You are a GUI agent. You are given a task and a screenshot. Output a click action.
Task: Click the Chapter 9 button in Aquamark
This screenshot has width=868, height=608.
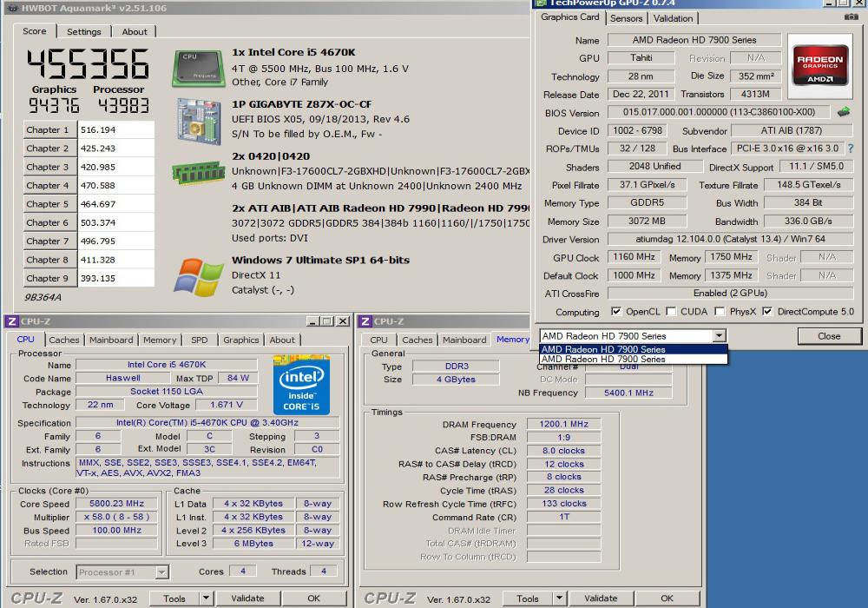coord(49,278)
